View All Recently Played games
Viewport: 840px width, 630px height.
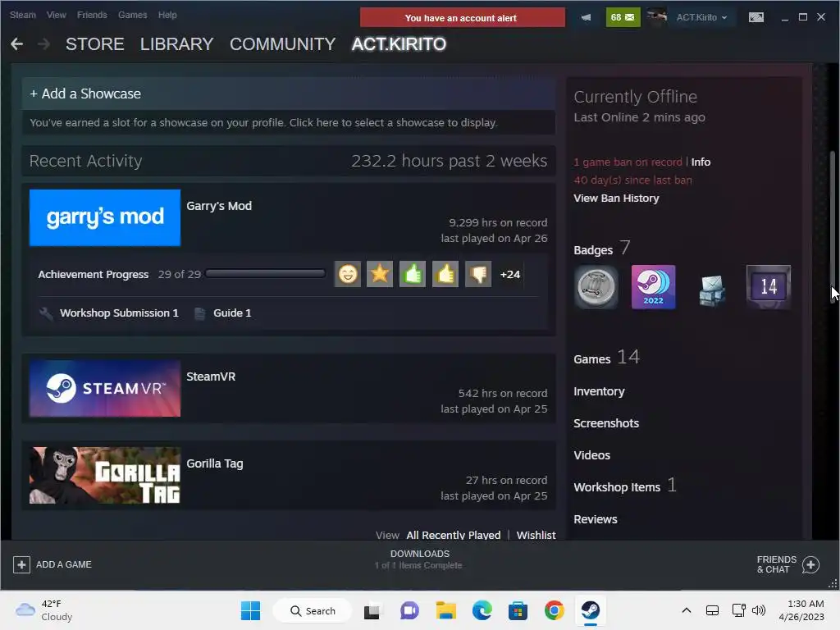453,535
